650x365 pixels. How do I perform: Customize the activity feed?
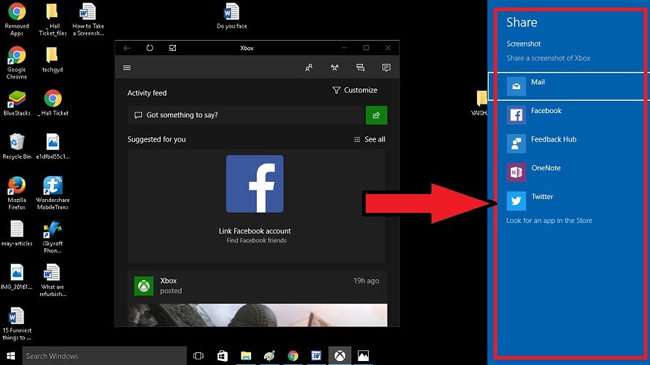[x=355, y=90]
